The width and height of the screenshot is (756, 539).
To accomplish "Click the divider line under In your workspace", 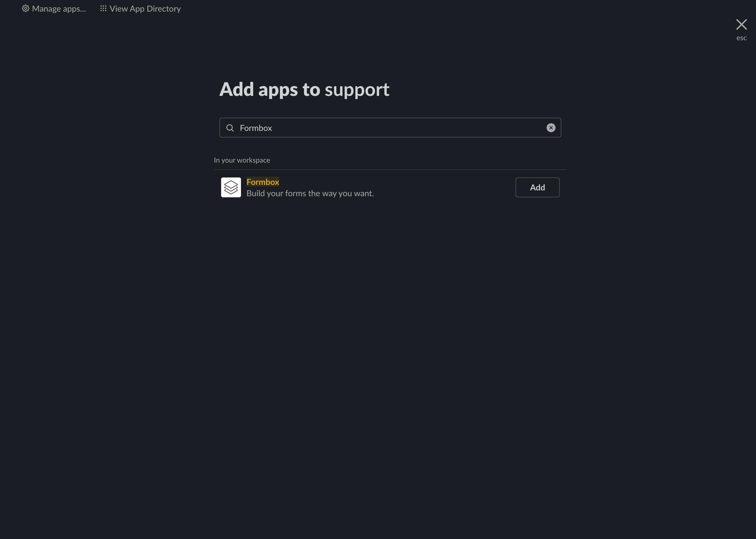I will click(x=390, y=169).
